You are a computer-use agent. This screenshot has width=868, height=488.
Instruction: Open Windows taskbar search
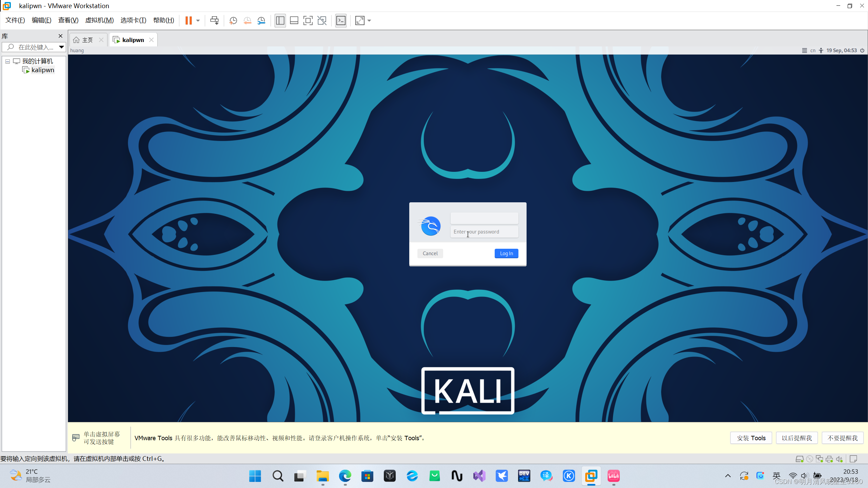278,476
